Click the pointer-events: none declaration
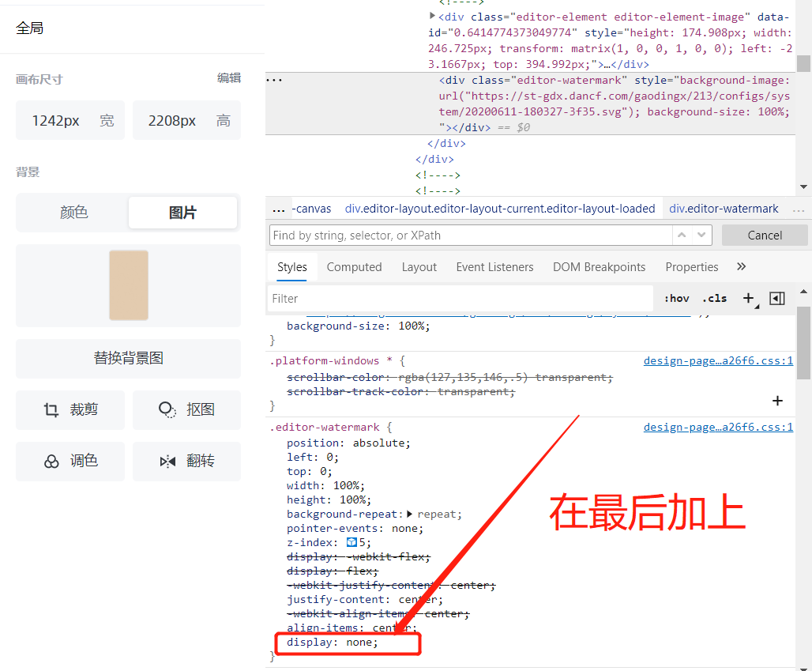The image size is (812, 671). (355, 528)
